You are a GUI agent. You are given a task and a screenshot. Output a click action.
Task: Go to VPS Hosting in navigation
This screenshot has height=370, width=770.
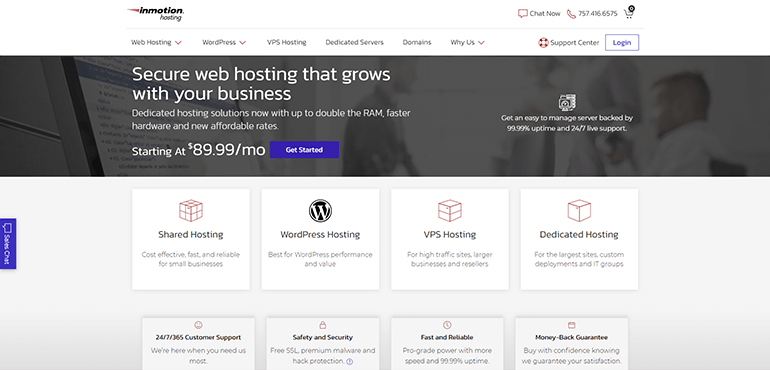click(287, 42)
